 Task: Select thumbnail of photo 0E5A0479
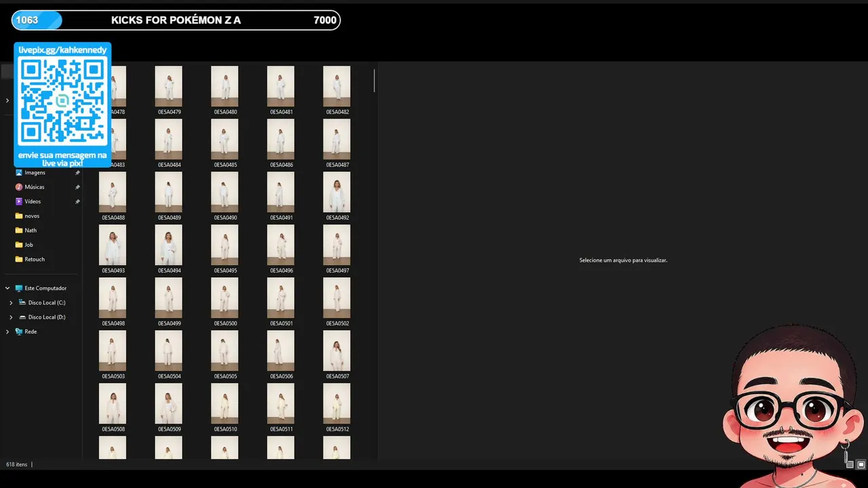coord(168,86)
